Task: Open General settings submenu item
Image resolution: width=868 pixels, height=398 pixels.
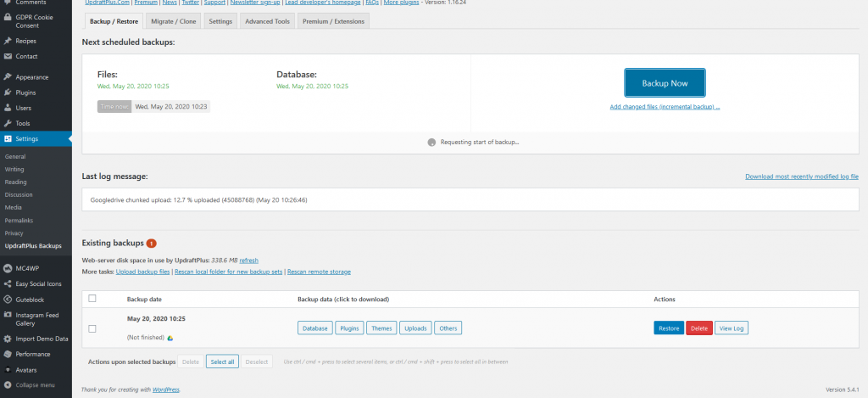Action: pyautogui.click(x=15, y=157)
